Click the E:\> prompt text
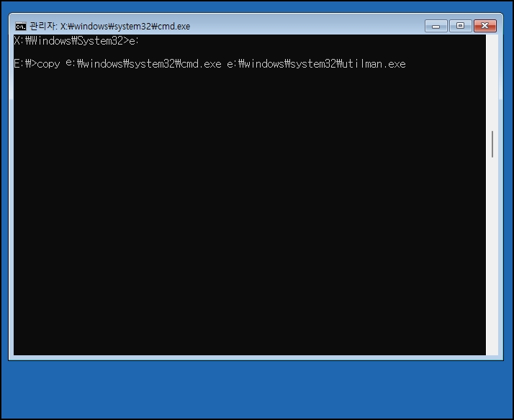Image resolution: width=514 pixels, height=420 pixels. pos(25,64)
